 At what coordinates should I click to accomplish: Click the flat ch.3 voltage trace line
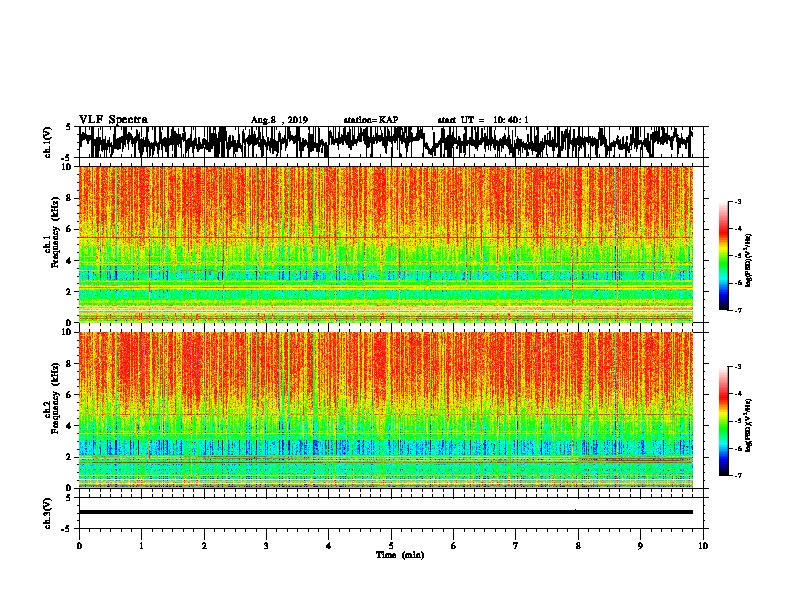coord(385,512)
